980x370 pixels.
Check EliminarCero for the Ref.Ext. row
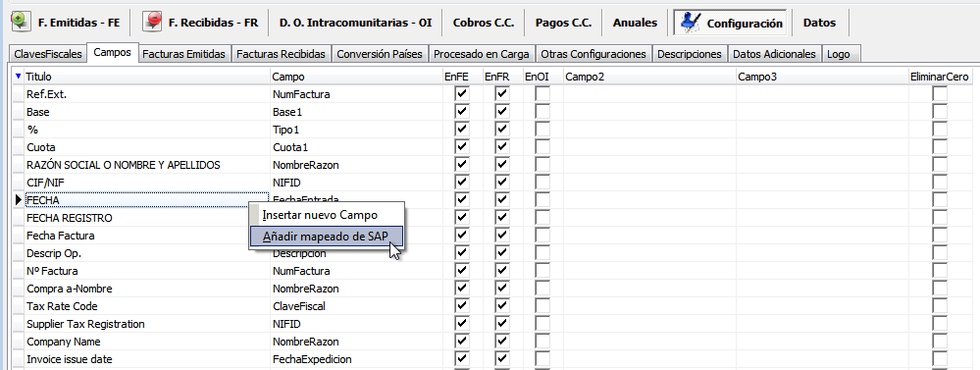(x=940, y=94)
